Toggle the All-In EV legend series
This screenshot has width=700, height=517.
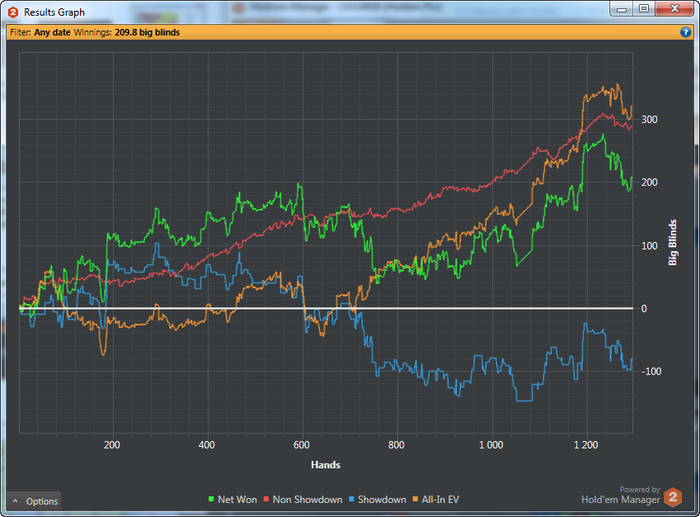435,500
